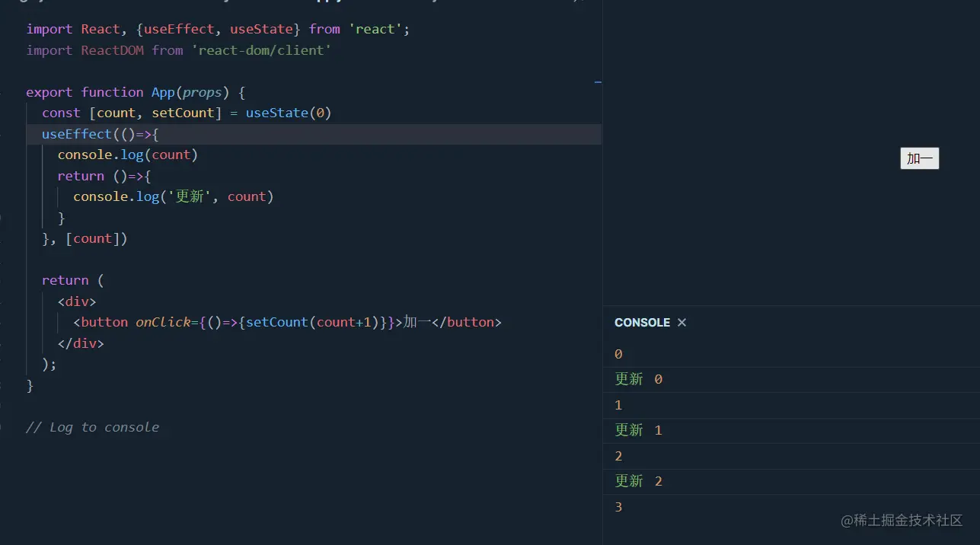Place cursor on the 'import ReactDOM' line
The image size is (980, 545).
179,50
